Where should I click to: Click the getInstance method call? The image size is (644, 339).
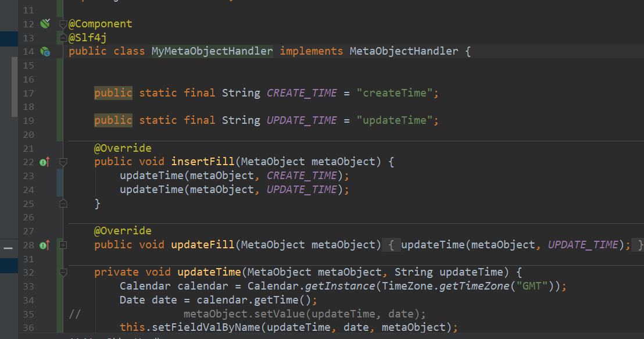(339, 286)
